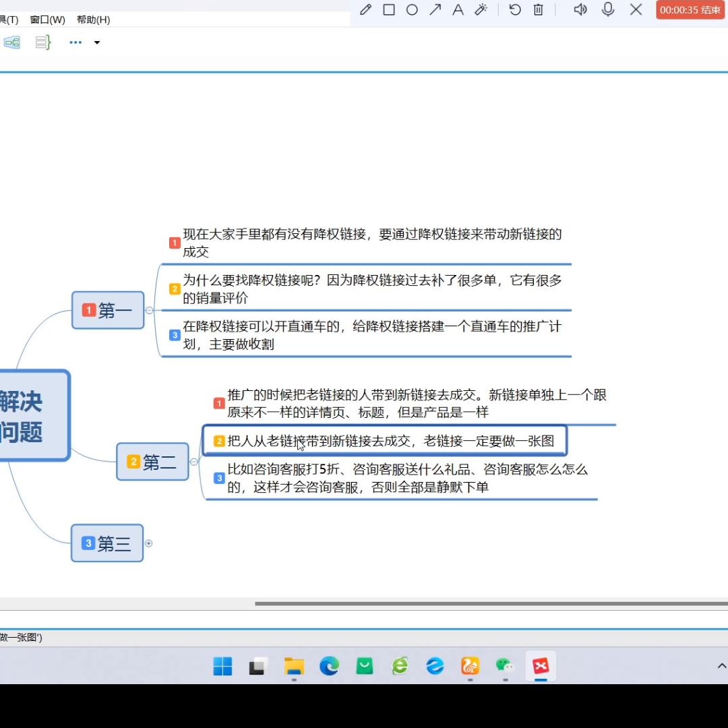This screenshot has width=728, height=728.
Task: Open the green store app on taskbar
Action: (365, 666)
